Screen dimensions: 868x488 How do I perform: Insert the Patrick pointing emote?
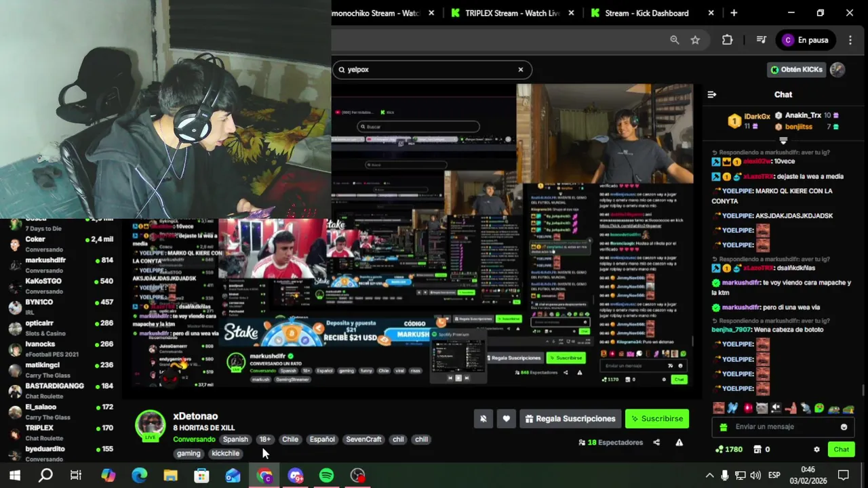(x=791, y=408)
